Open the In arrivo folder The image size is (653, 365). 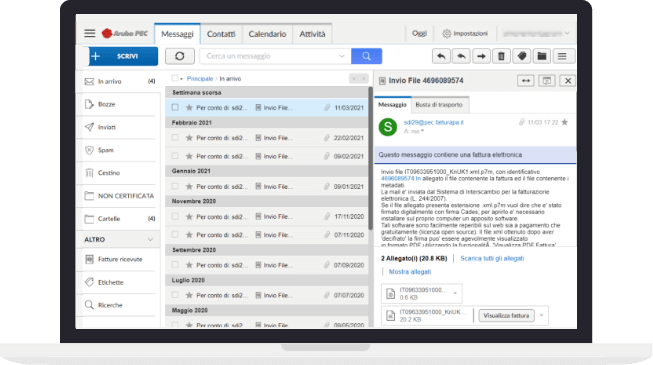click(120, 81)
